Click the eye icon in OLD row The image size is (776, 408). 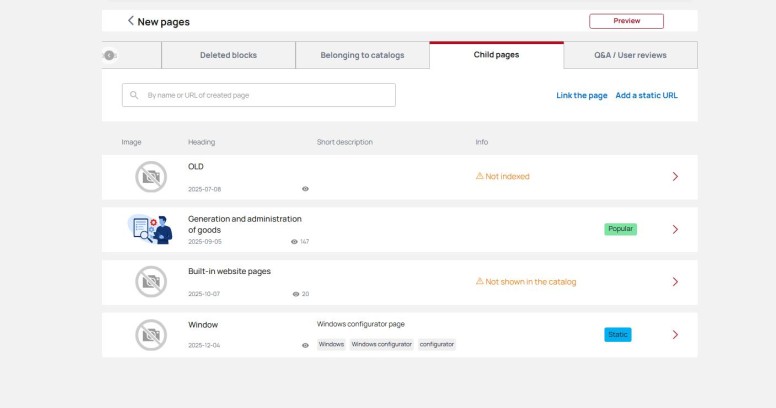click(x=305, y=189)
